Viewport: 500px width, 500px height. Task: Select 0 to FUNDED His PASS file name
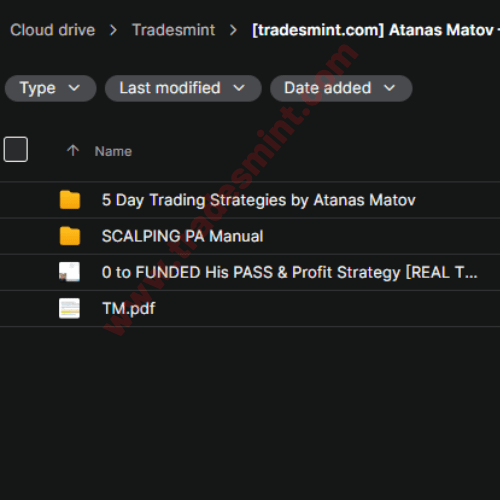click(x=290, y=272)
